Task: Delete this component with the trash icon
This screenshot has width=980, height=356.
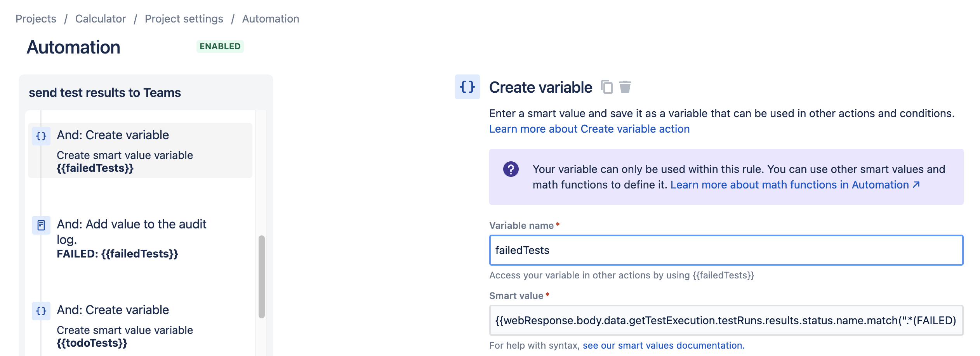Action: tap(625, 87)
